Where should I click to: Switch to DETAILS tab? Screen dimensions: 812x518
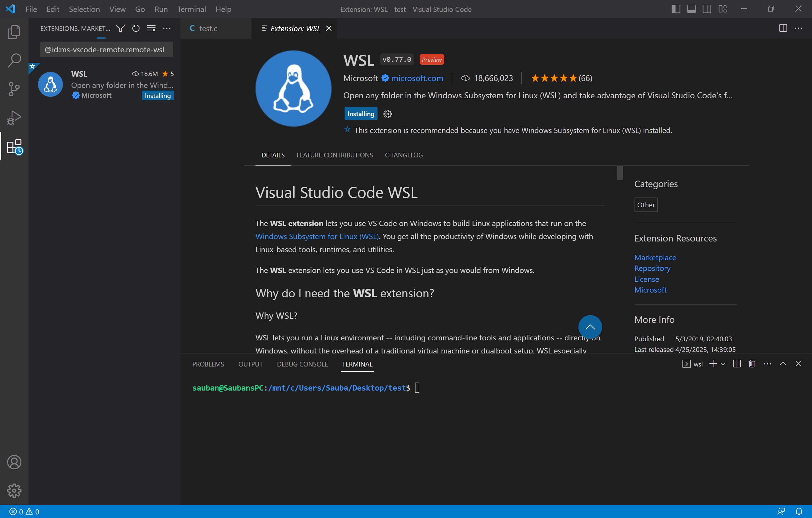click(273, 155)
